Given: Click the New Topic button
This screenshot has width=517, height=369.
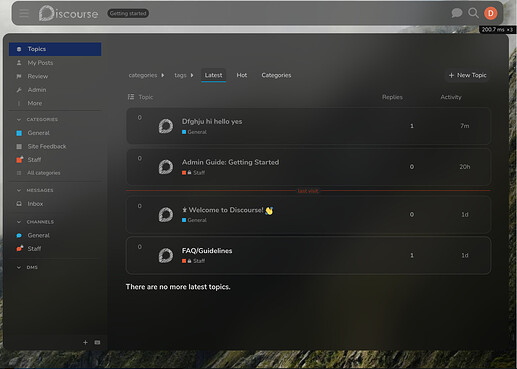Looking at the screenshot, I should [467, 75].
